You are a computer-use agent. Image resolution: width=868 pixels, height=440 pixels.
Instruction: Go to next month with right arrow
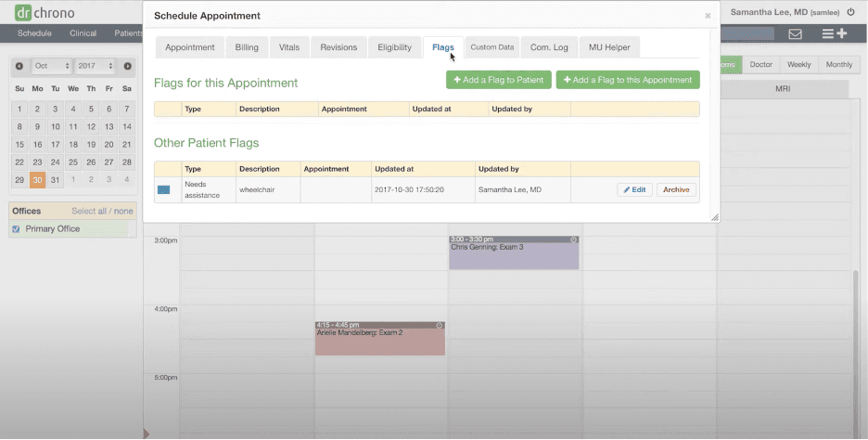[x=127, y=67]
